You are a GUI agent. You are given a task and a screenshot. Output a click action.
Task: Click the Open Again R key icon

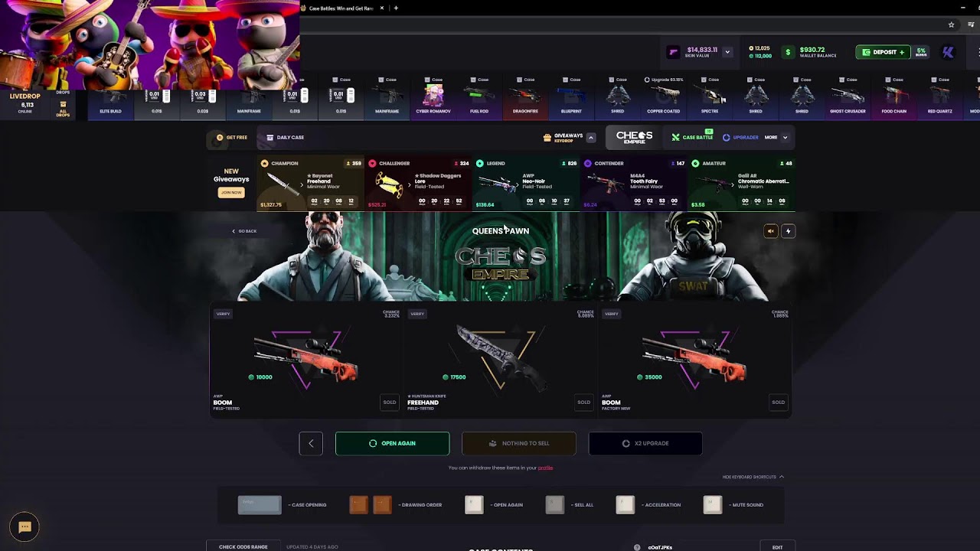(475, 505)
